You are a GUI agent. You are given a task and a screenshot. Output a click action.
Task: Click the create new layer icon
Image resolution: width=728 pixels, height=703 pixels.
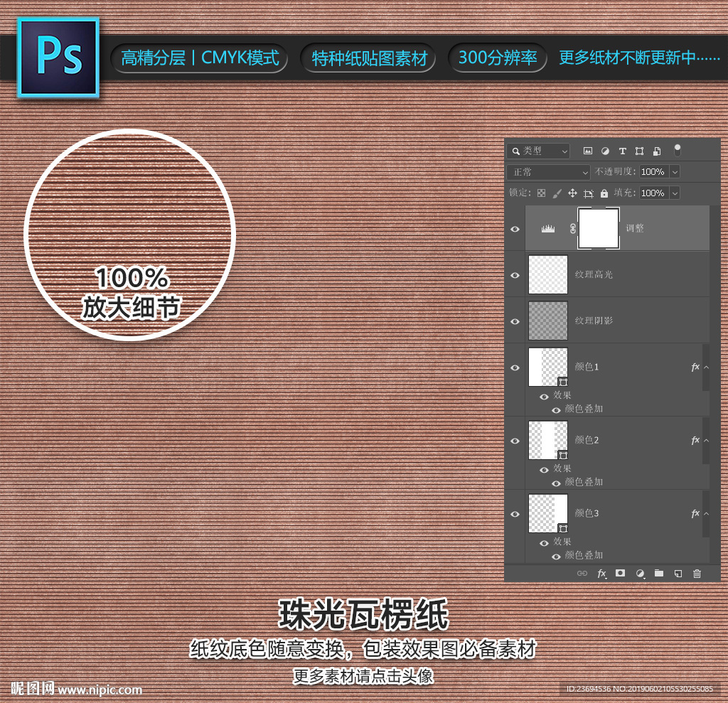pos(678,574)
